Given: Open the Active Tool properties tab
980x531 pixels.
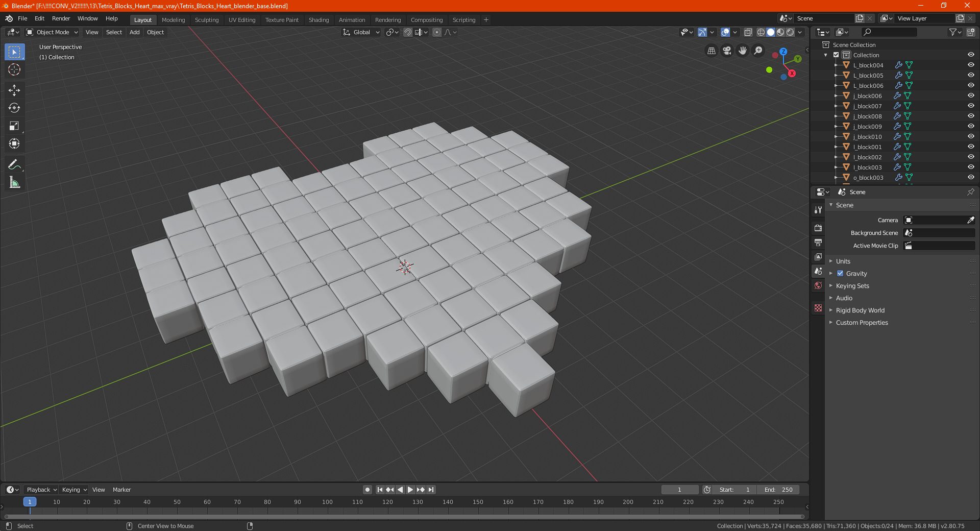Looking at the screenshot, I should tap(818, 210).
